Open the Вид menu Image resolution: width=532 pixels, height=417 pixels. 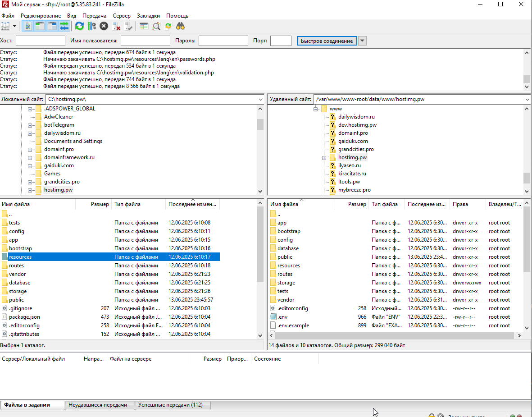pyautogui.click(x=72, y=16)
